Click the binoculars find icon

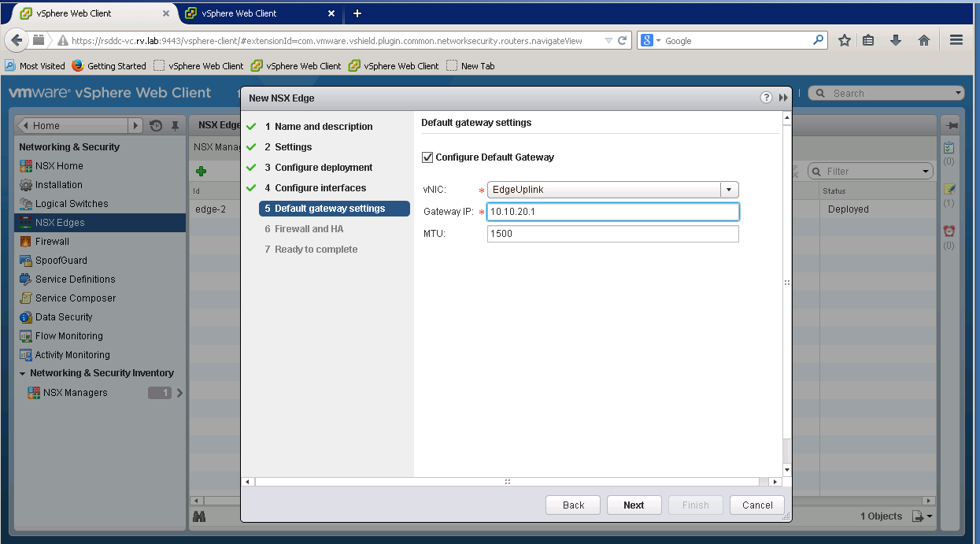click(x=200, y=516)
